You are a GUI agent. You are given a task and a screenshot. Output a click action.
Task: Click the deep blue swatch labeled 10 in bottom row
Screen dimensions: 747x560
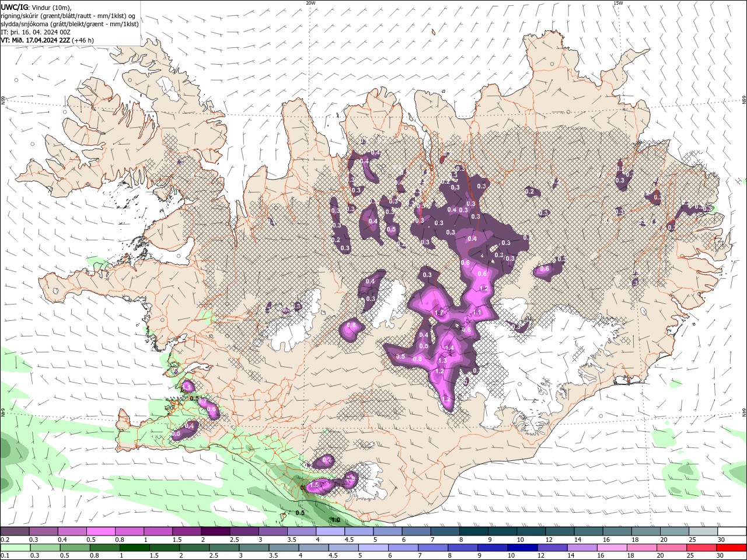click(x=523, y=548)
